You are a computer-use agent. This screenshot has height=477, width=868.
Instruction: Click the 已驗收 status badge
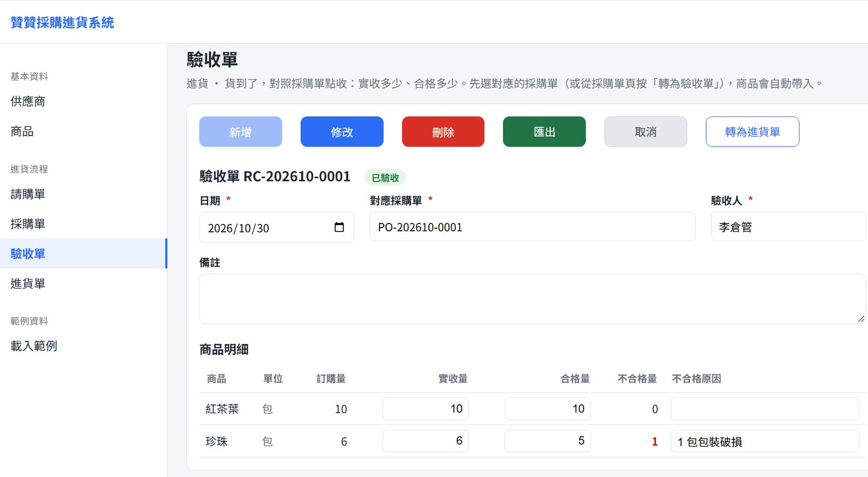point(385,178)
